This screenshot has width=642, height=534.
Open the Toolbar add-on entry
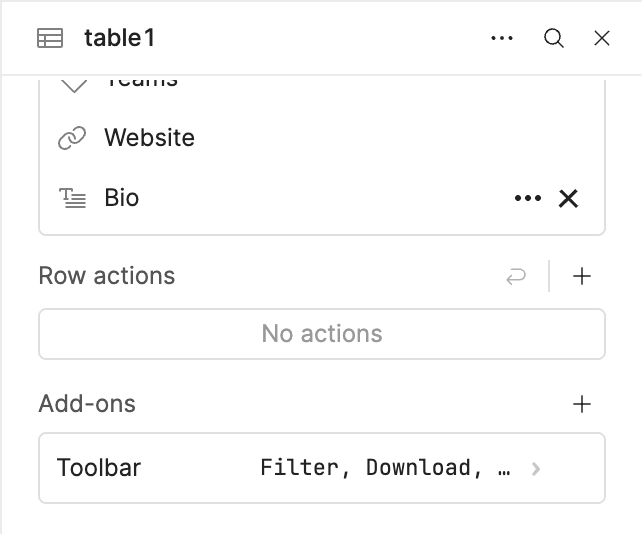click(100, 468)
